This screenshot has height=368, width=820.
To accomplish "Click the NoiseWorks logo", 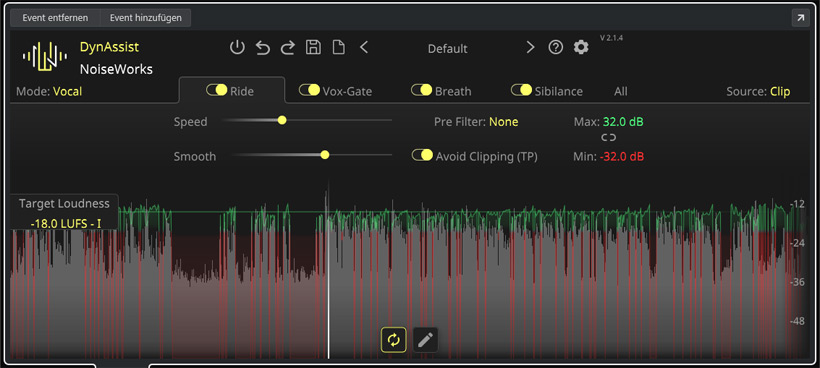I will pyautogui.click(x=45, y=56).
